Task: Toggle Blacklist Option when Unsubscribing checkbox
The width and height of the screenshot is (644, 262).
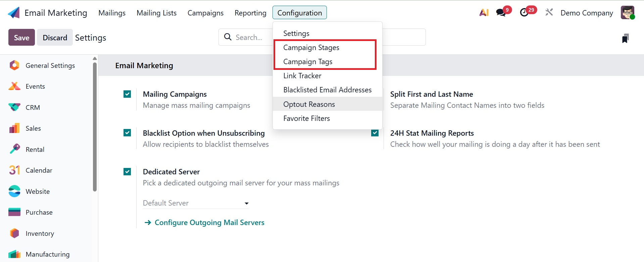Action: [127, 133]
